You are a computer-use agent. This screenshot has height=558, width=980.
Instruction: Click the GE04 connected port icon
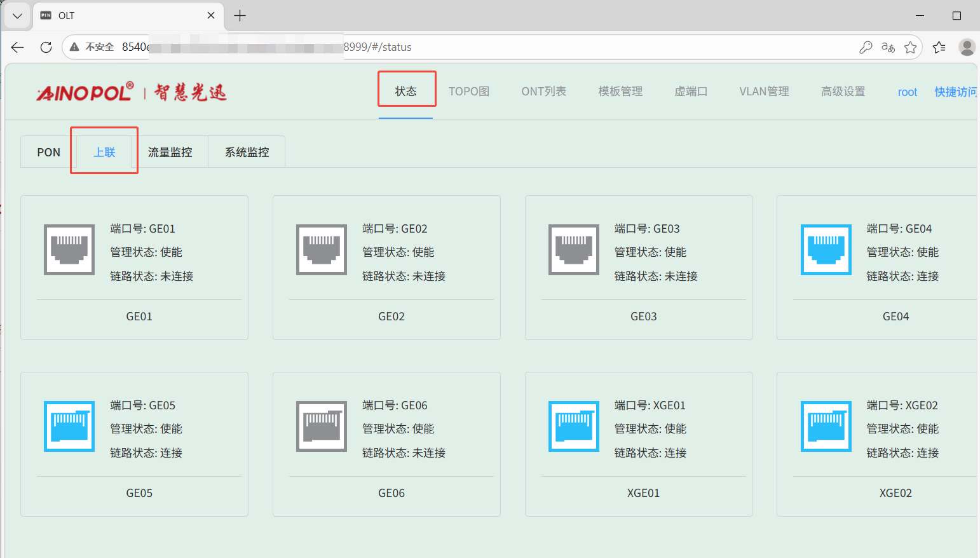(x=826, y=250)
